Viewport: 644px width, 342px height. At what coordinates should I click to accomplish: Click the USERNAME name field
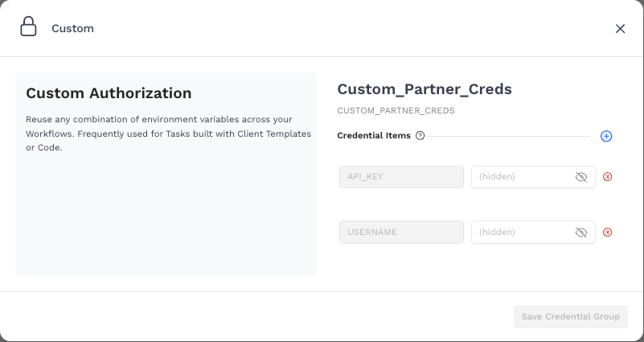[401, 233]
